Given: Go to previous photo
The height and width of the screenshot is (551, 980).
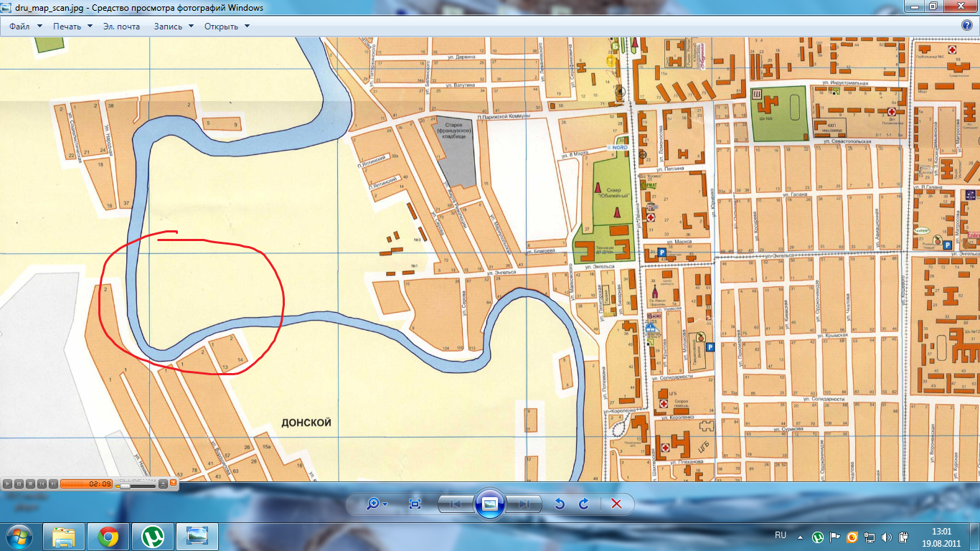Looking at the screenshot, I should pyautogui.click(x=456, y=504).
